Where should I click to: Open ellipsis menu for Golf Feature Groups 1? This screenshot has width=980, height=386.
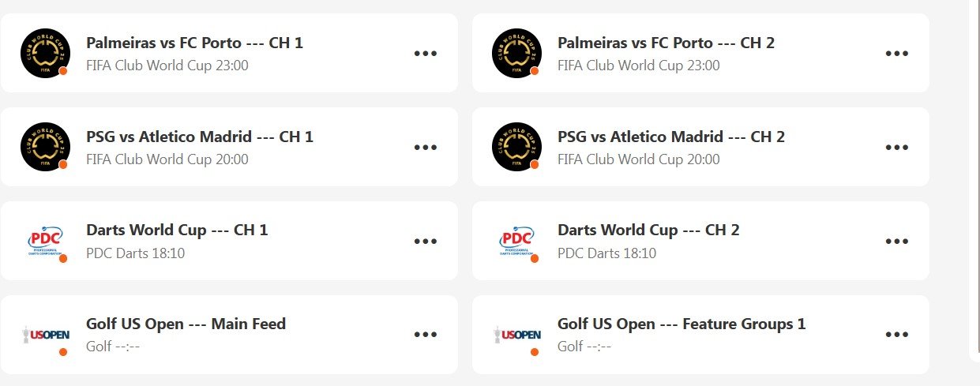(x=897, y=335)
